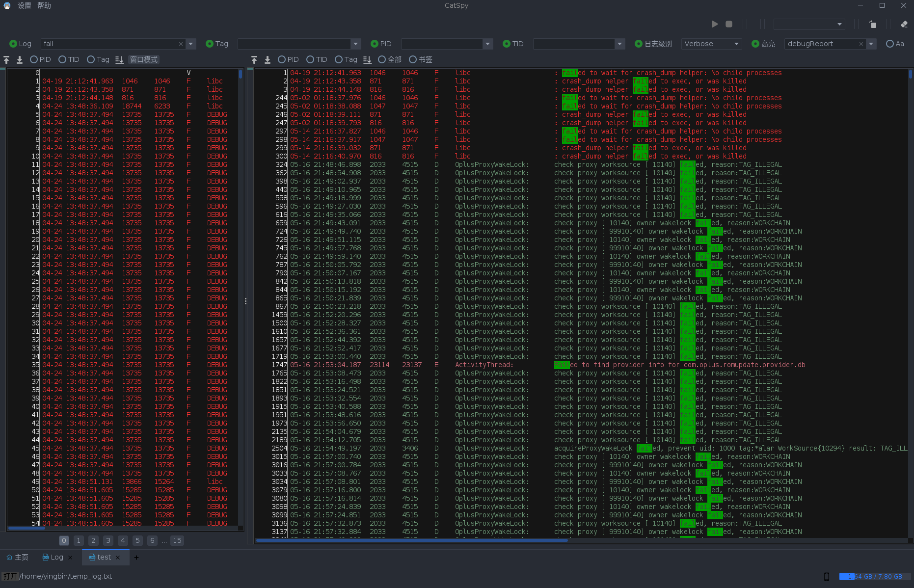
Task: Go to page 3 in the left panel pager
Action: coord(108,540)
